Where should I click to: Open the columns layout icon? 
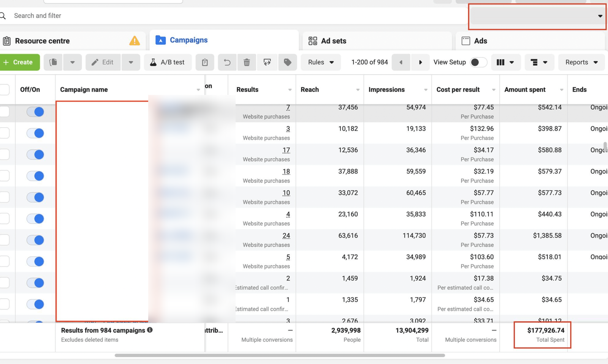(505, 62)
